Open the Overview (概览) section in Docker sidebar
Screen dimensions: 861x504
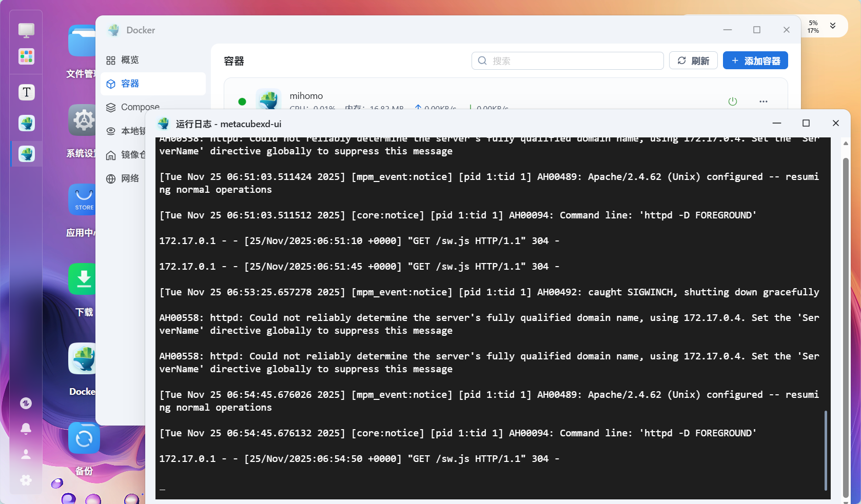coord(153,60)
